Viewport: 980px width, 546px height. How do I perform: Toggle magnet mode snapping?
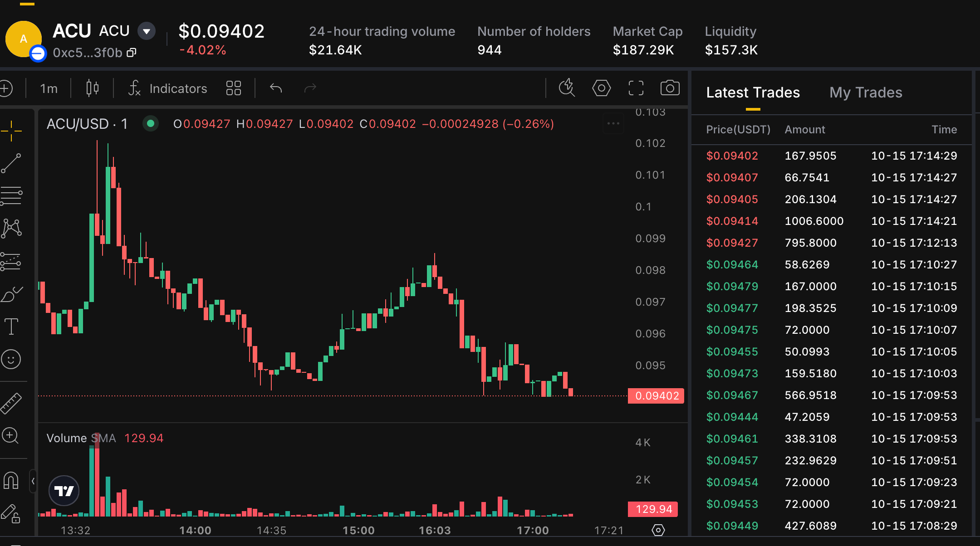pos(11,480)
